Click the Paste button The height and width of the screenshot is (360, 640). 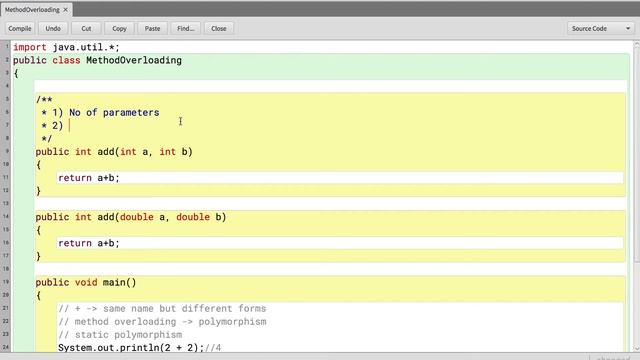pos(152,29)
